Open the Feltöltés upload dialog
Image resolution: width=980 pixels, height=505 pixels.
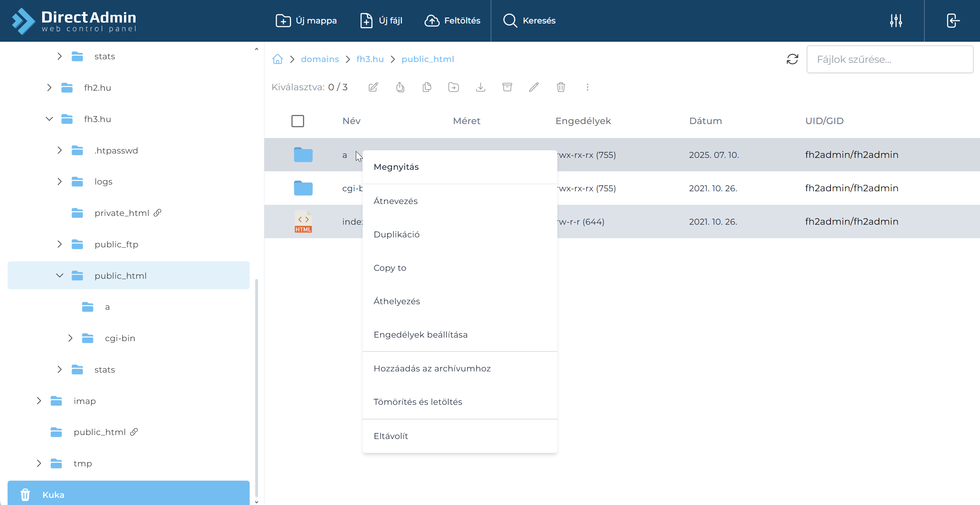452,21
